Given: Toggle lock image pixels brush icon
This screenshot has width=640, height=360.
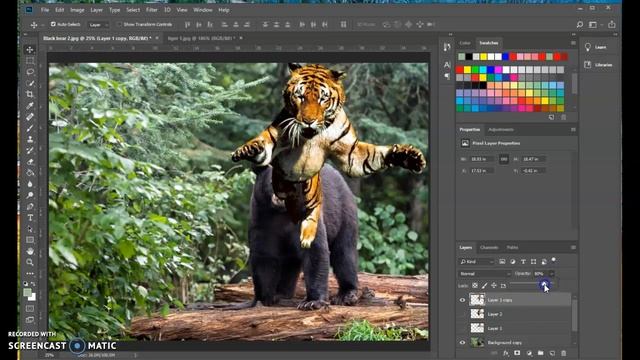Looking at the screenshot, I should point(484,286).
